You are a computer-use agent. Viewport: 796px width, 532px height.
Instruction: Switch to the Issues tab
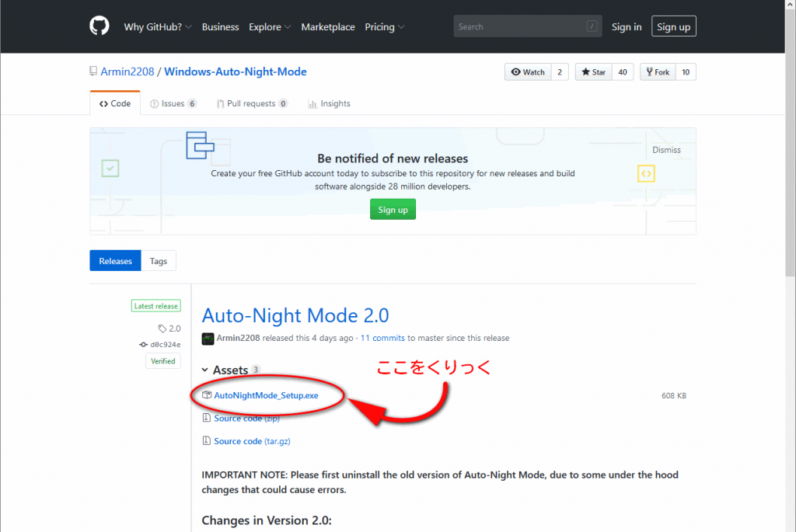tap(173, 103)
